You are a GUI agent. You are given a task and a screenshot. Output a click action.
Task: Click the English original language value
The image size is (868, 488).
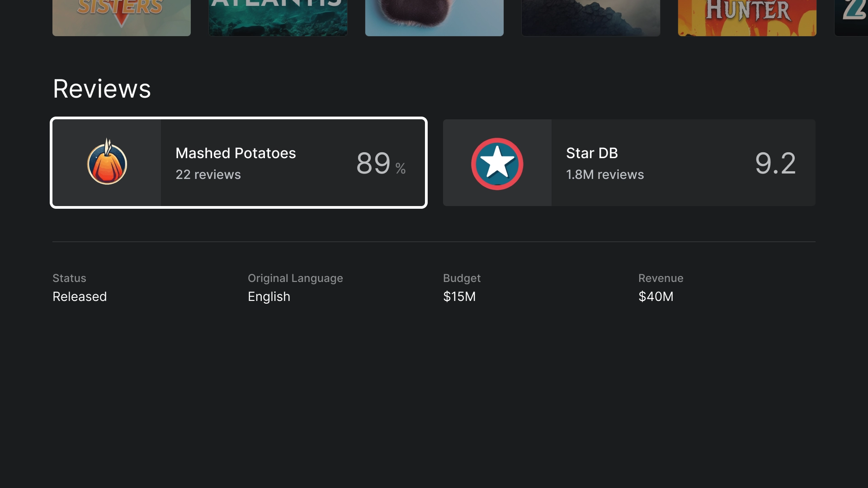[269, 296]
